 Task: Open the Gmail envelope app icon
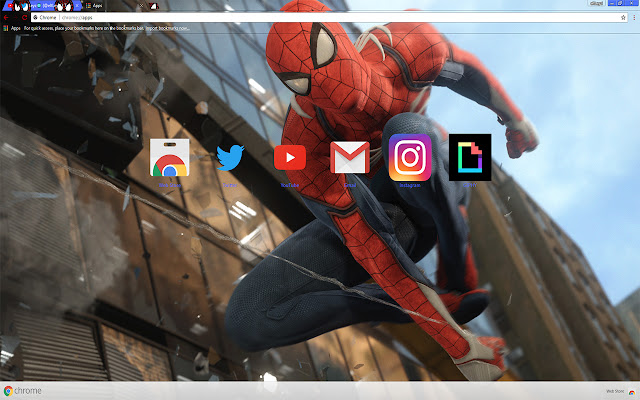(x=350, y=158)
